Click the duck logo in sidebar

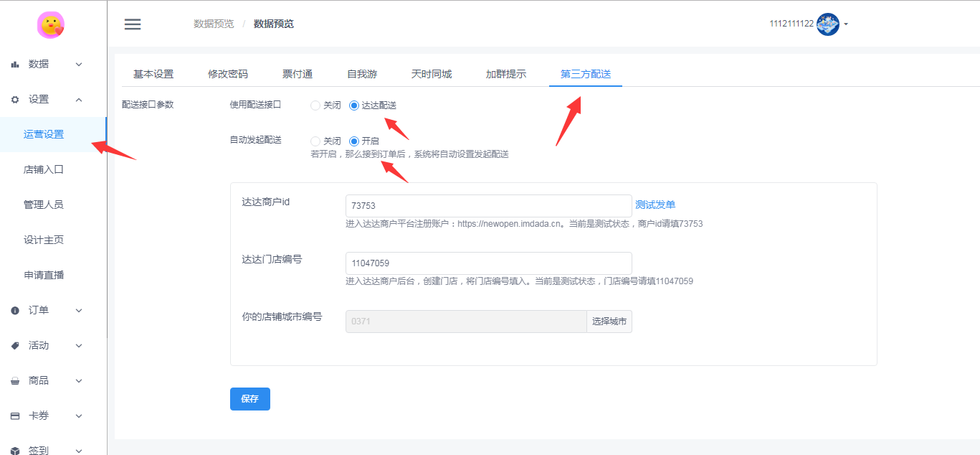[51, 25]
